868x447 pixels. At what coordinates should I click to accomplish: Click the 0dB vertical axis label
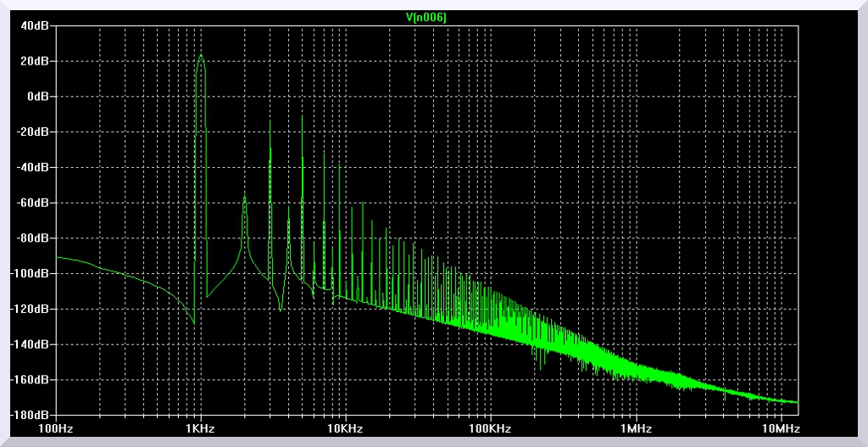(x=39, y=97)
